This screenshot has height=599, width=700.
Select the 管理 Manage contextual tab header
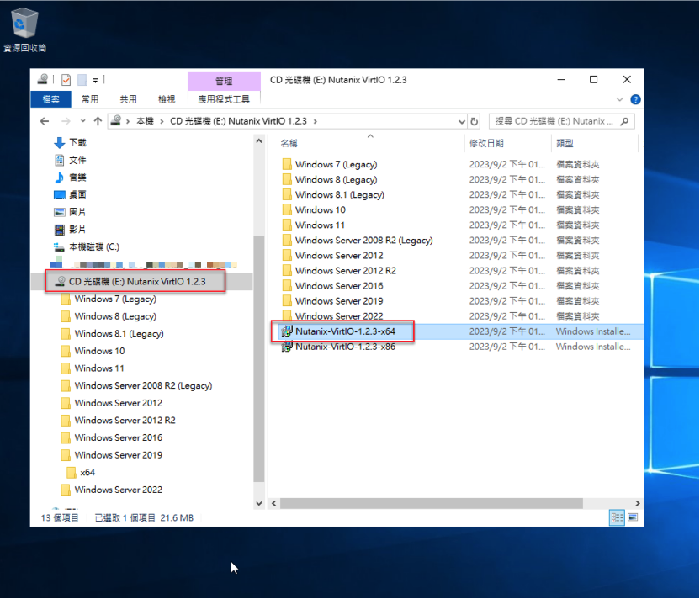pyautogui.click(x=224, y=81)
